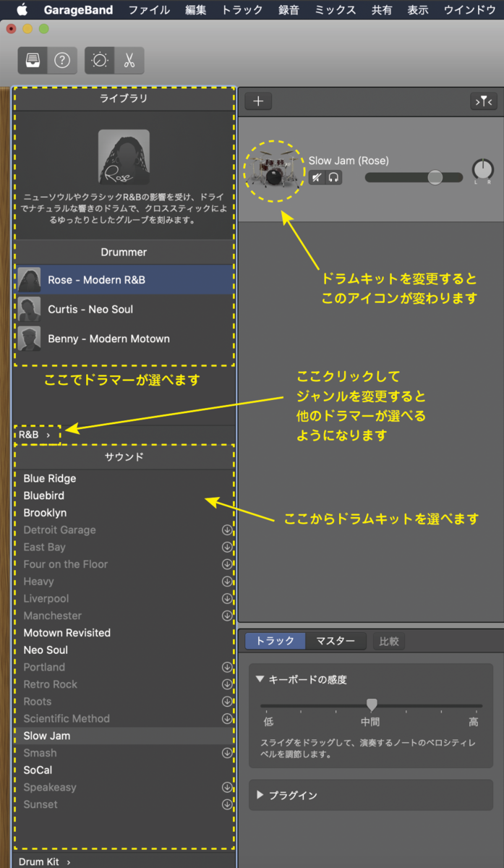Open the ウインドウ menu
504x868 pixels.
(470, 10)
